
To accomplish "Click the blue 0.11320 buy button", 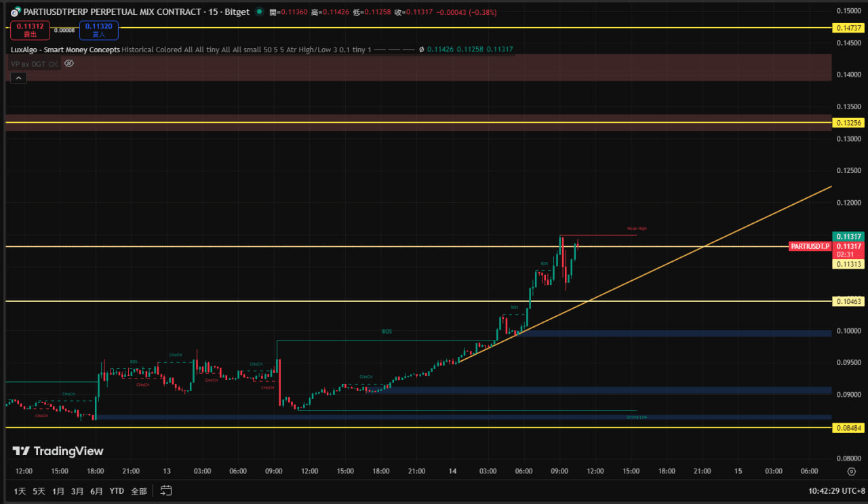I will (x=99, y=30).
